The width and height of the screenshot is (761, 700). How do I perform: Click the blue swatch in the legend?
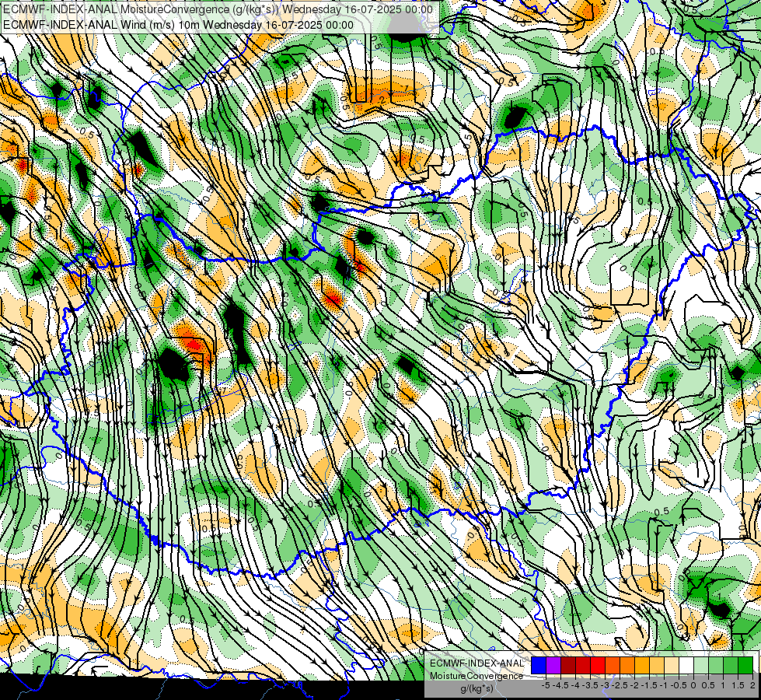pyautogui.click(x=539, y=665)
